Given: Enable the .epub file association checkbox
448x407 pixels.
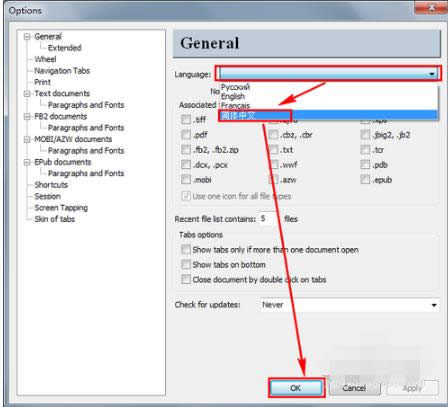Looking at the screenshot, I should tap(365, 180).
